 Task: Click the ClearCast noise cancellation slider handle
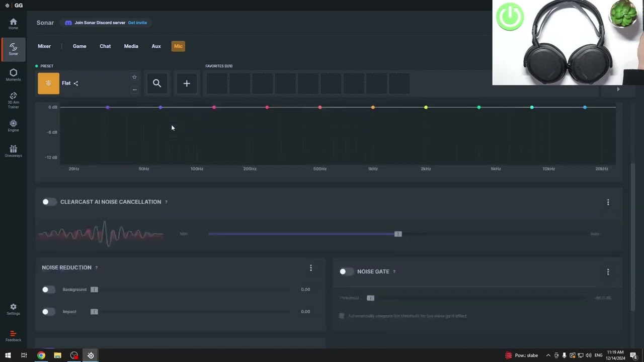pyautogui.click(x=398, y=234)
